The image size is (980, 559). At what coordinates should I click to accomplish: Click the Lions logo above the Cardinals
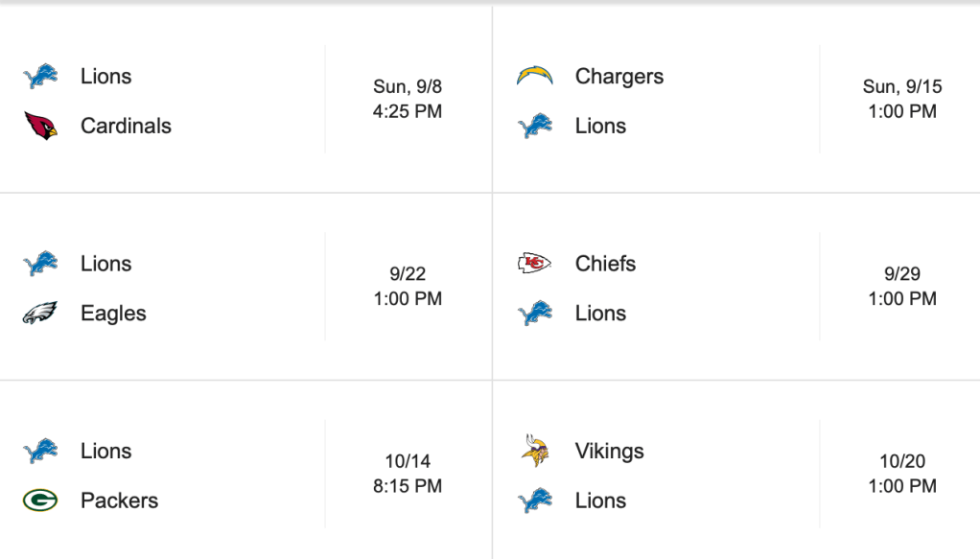(40, 76)
